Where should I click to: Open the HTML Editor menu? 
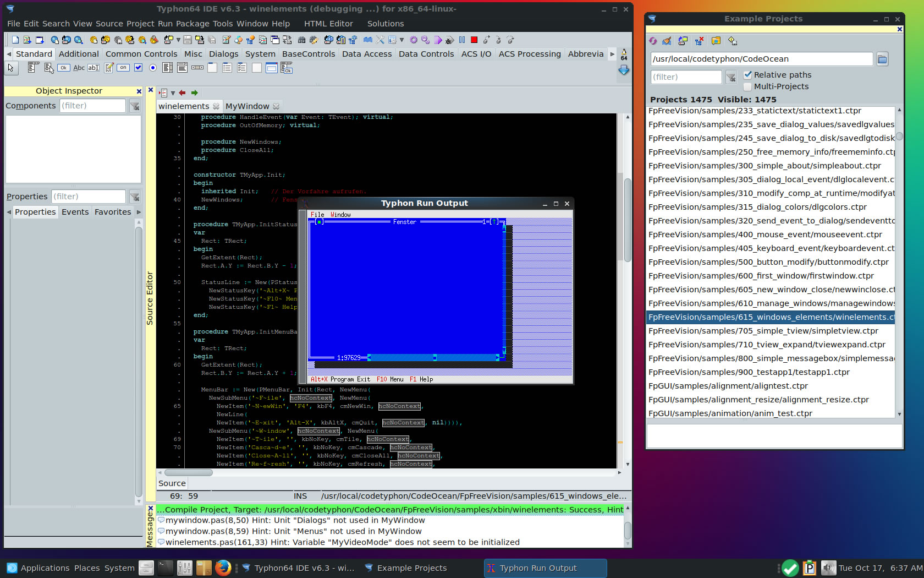tap(328, 24)
